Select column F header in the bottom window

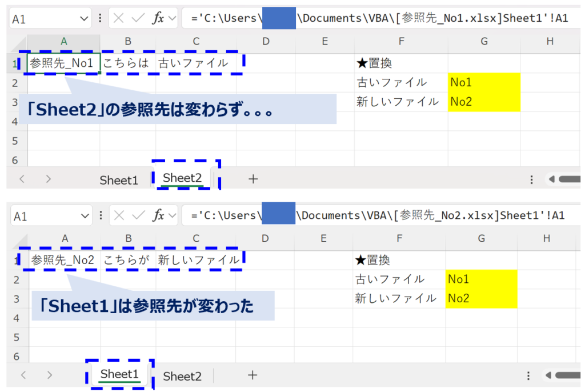coord(399,238)
